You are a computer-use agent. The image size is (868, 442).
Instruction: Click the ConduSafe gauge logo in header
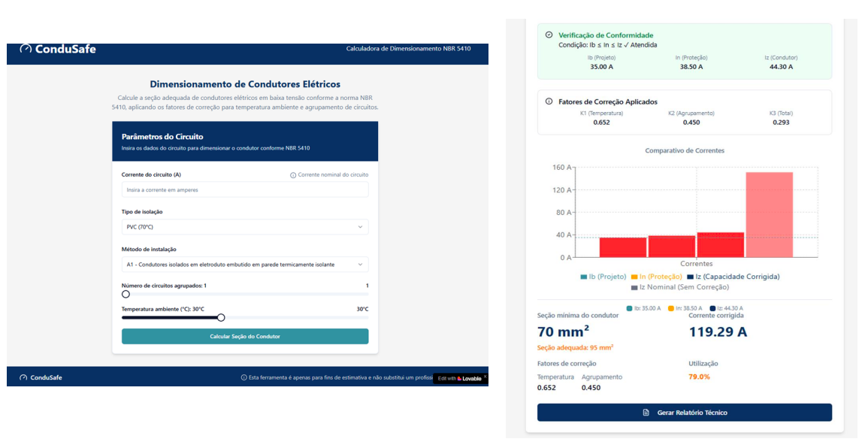tap(26, 49)
